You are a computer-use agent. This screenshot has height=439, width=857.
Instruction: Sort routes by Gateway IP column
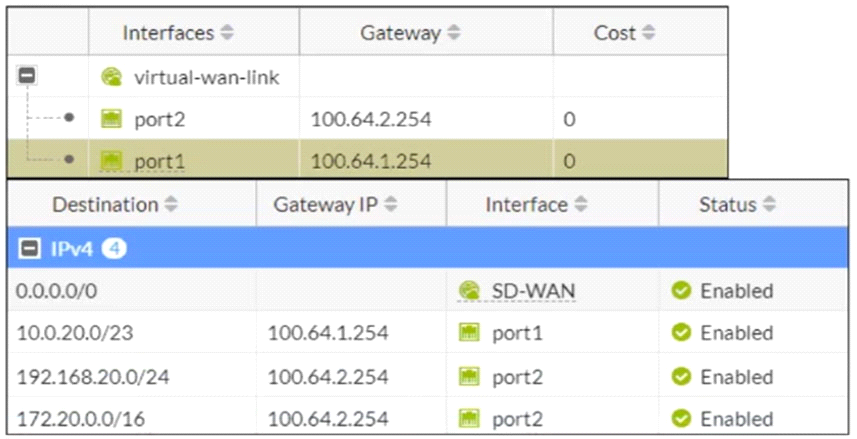point(391,205)
